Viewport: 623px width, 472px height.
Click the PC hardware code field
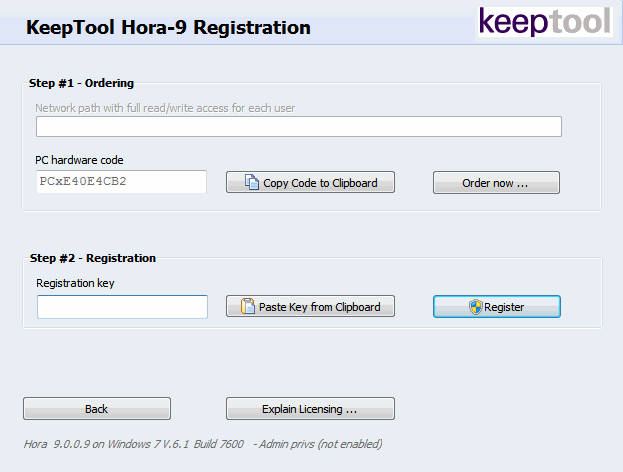pos(121,182)
